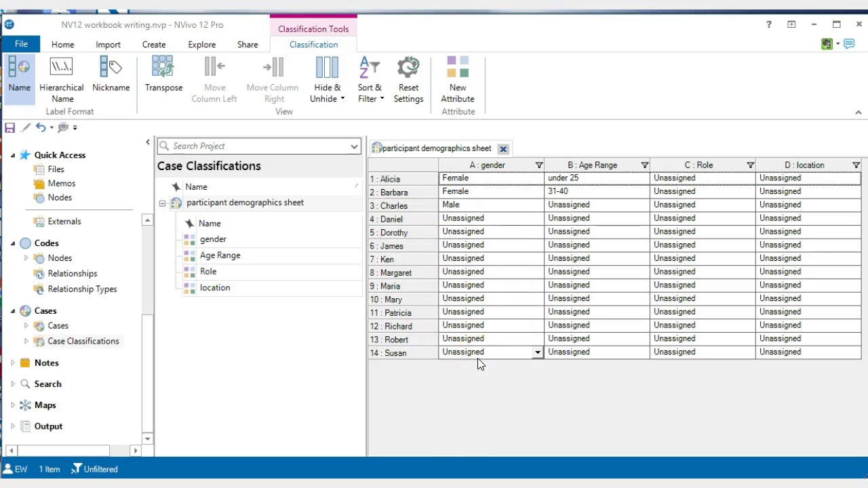Filter column C Role
The image size is (868, 488).
click(x=751, y=165)
